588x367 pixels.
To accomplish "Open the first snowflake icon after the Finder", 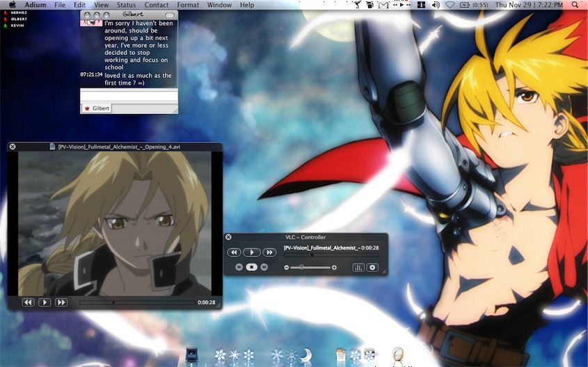I will coord(220,355).
